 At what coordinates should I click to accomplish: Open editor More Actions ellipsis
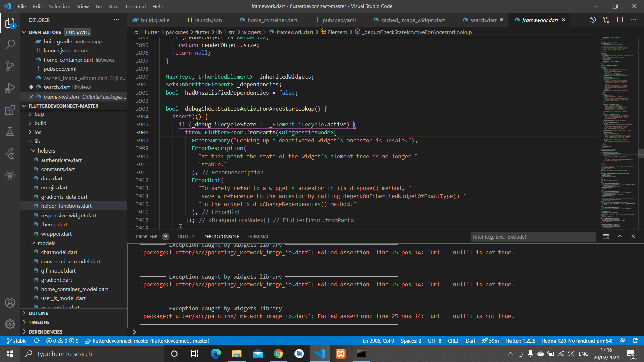pos(633,20)
